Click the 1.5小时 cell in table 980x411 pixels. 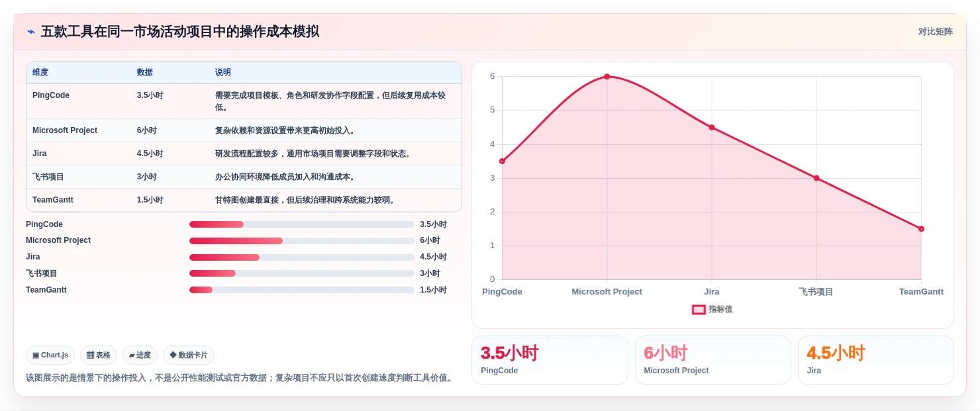pyautogui.click(x=150, y=200)
